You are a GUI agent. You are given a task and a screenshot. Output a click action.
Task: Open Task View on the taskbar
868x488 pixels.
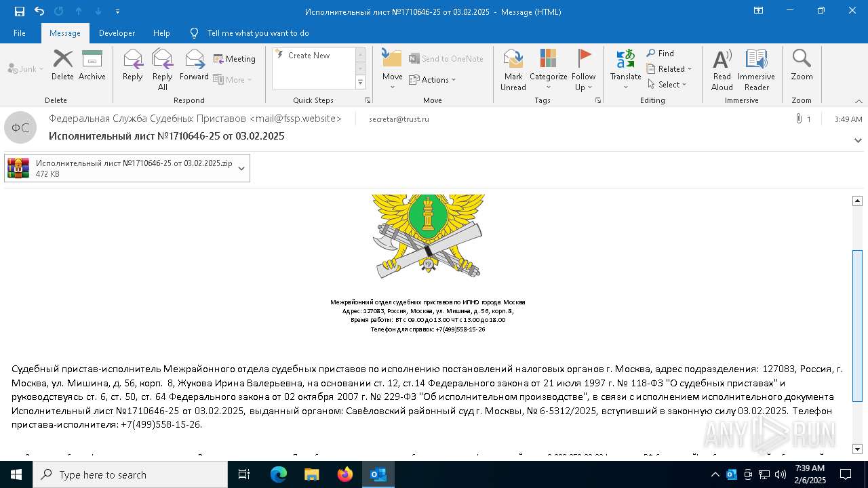pos(244,474)
